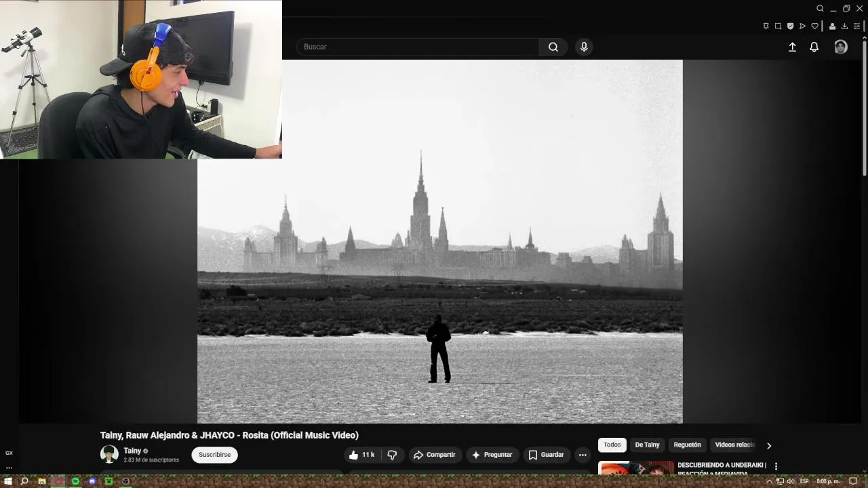
Task: Click the browser title-bar search magnifier
Action: click(820, 9)
